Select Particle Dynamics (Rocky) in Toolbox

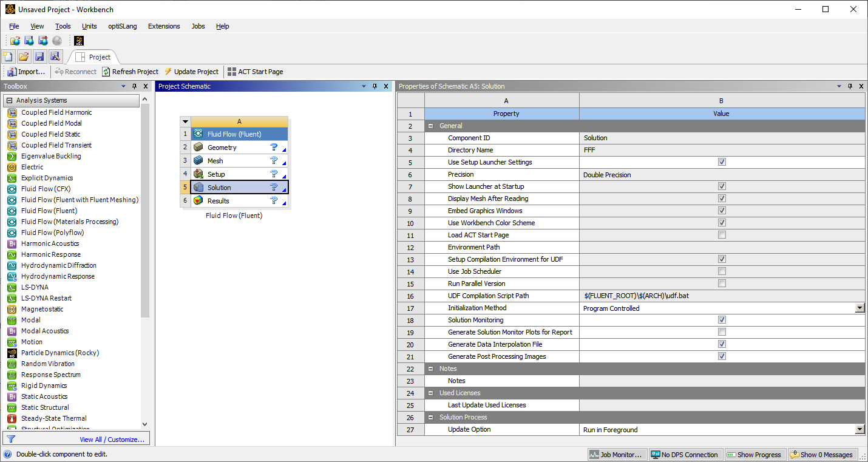(59, 353)
